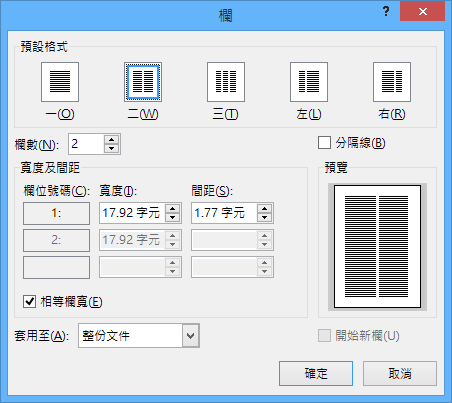Enable the 分隔線(B) checkbox
Viewport: 452px width, 403px height.
pos(324,143)
